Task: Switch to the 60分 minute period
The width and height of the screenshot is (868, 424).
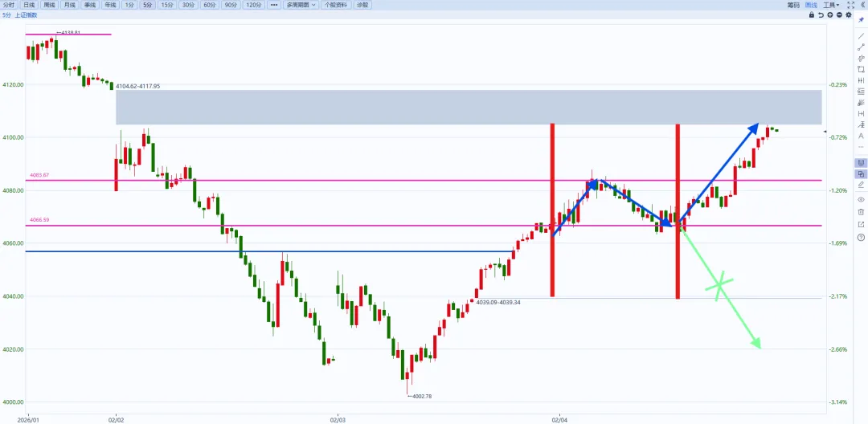Action: pyautogui.click(x=209, y=5)
